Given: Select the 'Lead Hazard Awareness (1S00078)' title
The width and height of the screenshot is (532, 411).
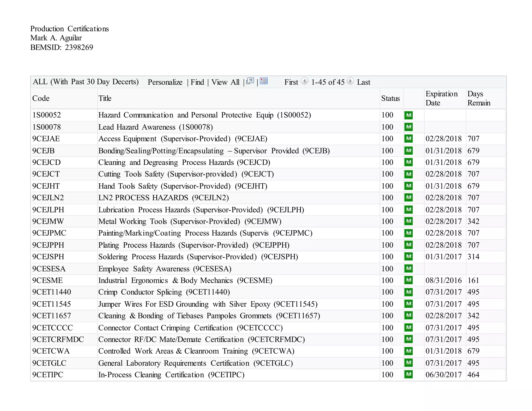Looking at the screenshot, I should (x=156, y=127).
